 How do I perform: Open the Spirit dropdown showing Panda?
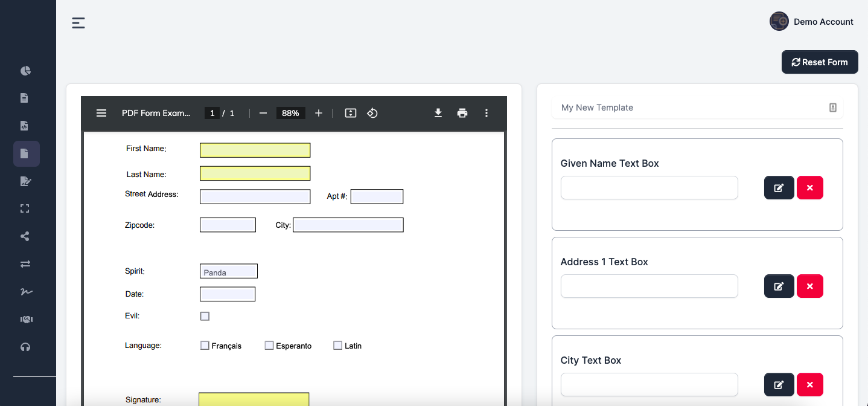coord(229,271)
